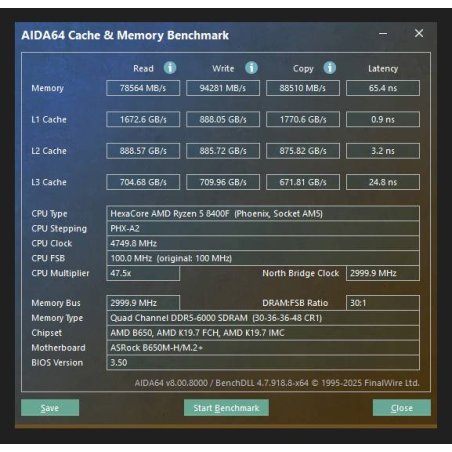Viewport: 452px width, 452px height.
Task: Select the L1 Cache latency 0.9 ns
Action: (383, 119)
